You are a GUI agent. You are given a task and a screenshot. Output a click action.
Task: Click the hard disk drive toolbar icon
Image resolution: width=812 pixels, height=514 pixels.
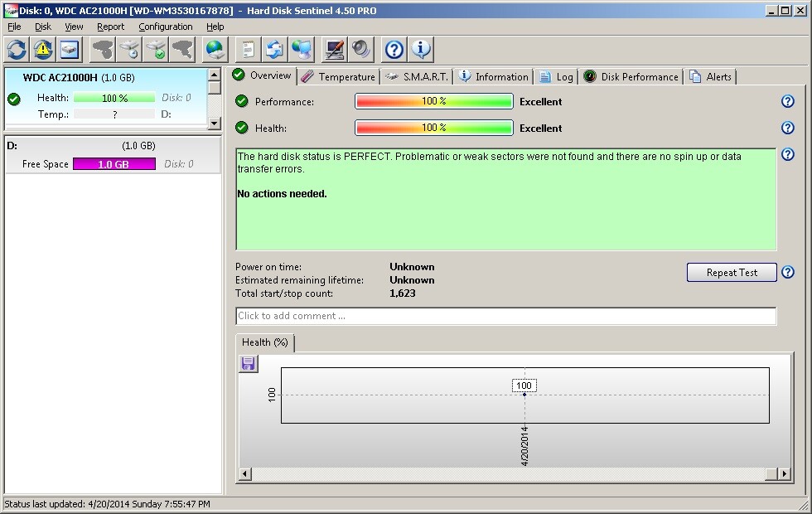(x=70, y=50)
